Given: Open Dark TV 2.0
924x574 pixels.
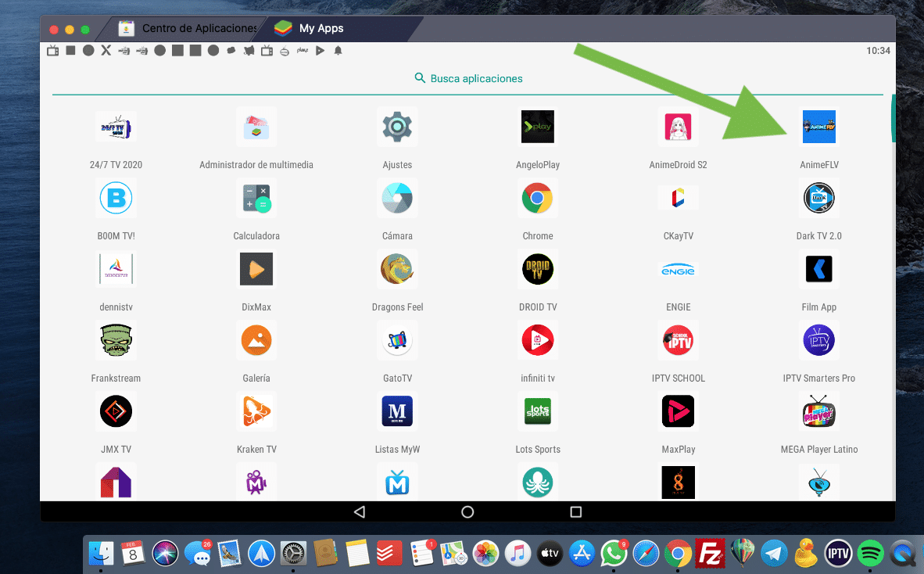Looking at the screenshot, I should point(818,198).
